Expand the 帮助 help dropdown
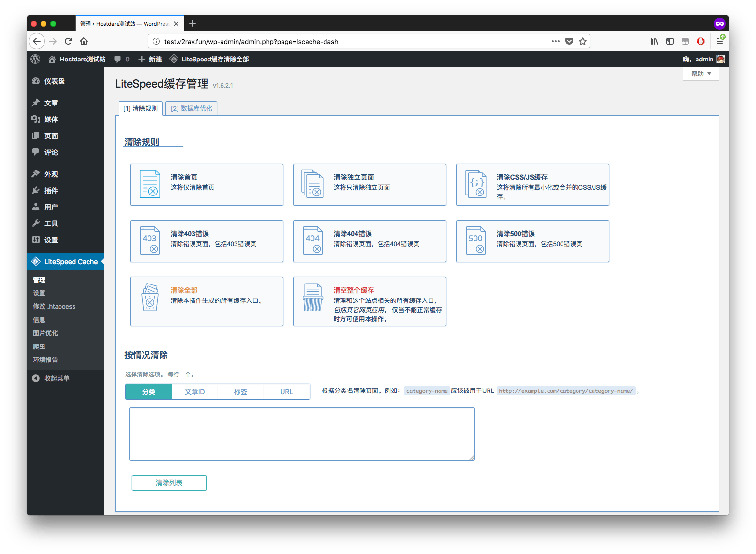The width and height of the screenshot is (756, 554). click(x=701, y=74)
